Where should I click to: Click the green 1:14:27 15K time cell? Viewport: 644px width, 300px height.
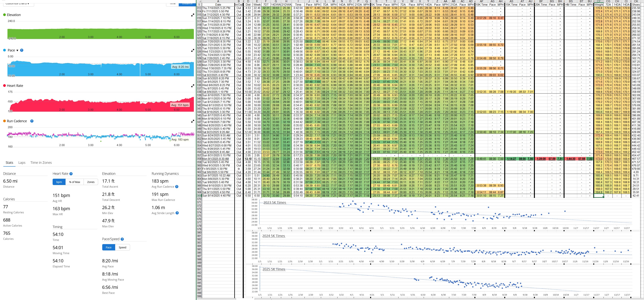511,159
